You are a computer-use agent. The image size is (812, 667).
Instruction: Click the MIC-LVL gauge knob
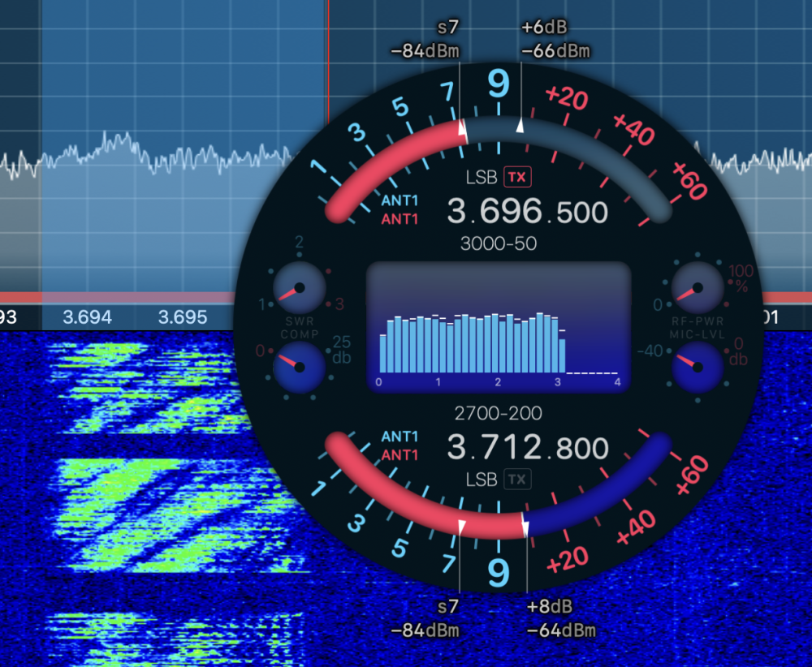pyautogui.click(x=697, y=367)
